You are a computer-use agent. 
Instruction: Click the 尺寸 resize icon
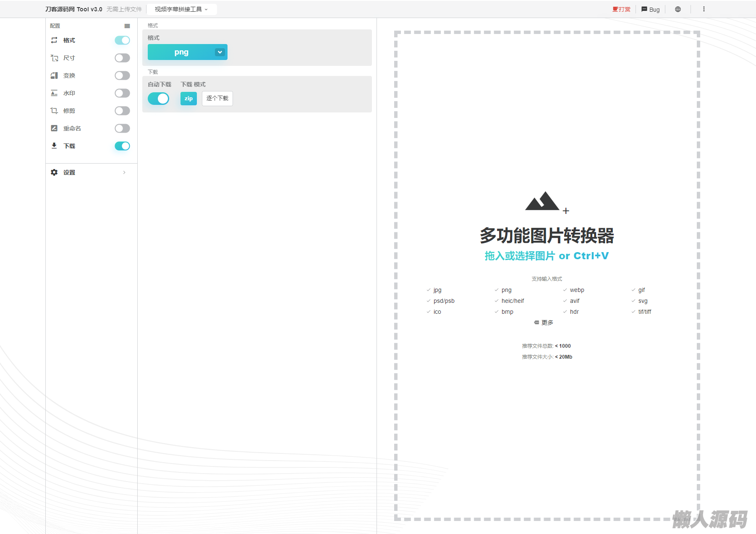pos(54,58)
